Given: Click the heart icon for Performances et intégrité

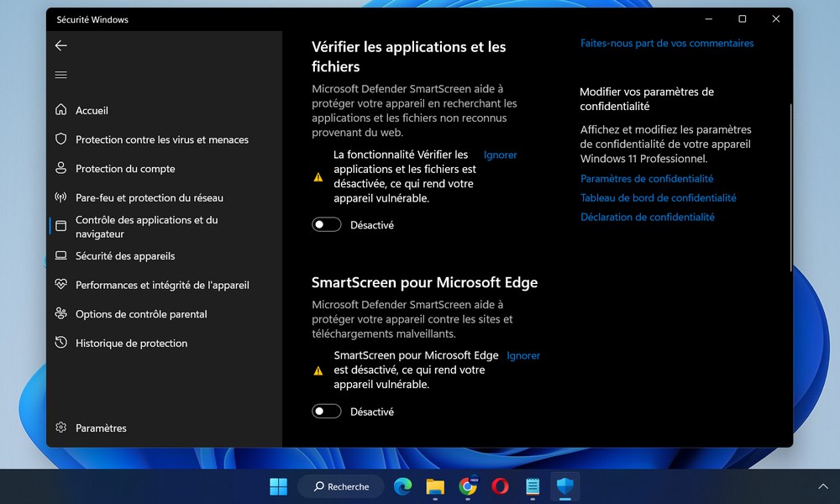Looking at the screenshot, I should point(61,285).
